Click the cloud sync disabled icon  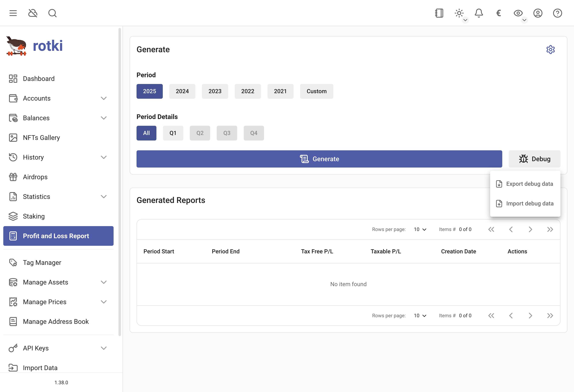[33, 13]
